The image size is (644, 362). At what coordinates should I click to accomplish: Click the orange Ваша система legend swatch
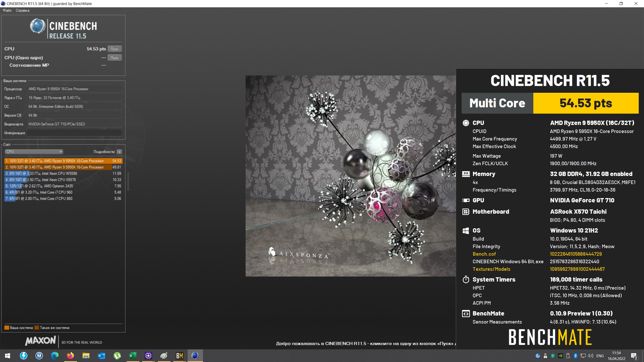(7, 328)
